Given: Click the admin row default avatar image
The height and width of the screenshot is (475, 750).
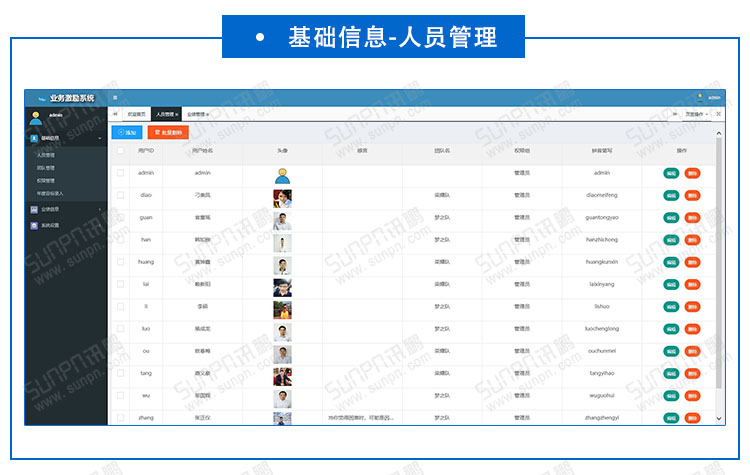Looking at the screenshot, I should coord(283,173).
